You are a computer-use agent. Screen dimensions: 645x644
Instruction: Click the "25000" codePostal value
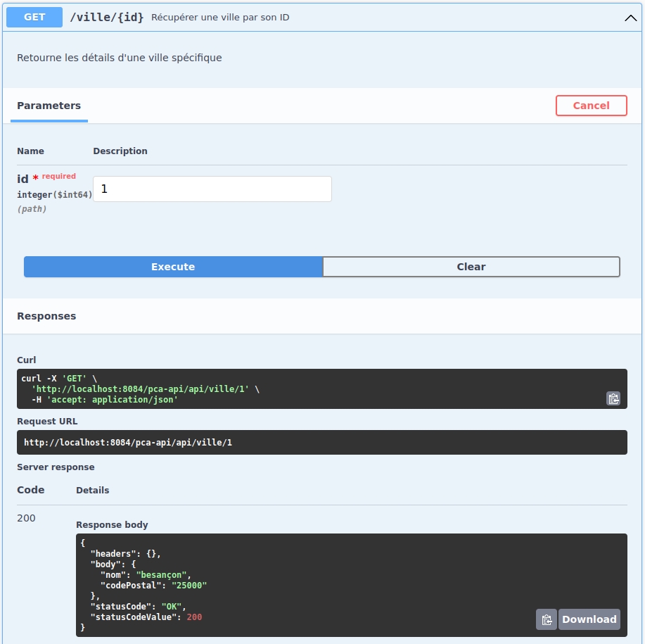tap(189, 585)
